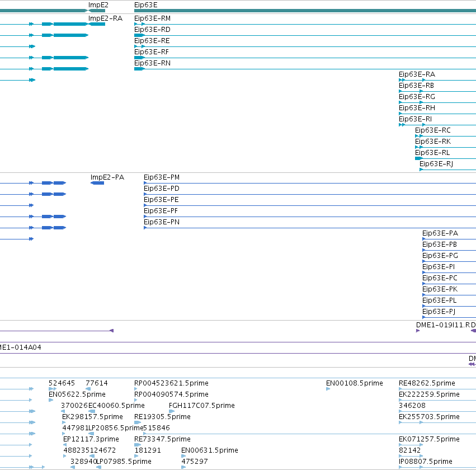The image size is (476, 470).
Task: Select the EK071257.5prime EST label
Action: click(x=429, y=440)
